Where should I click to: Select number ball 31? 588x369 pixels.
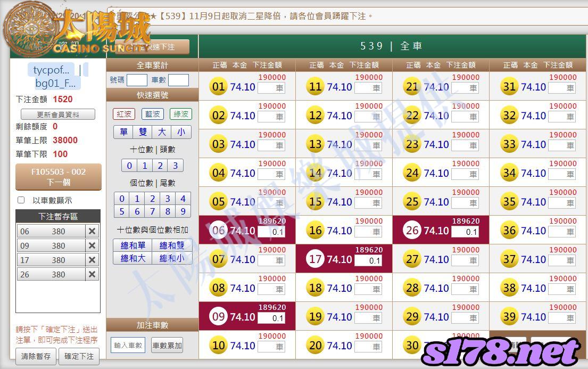click(x=509, y=87)
